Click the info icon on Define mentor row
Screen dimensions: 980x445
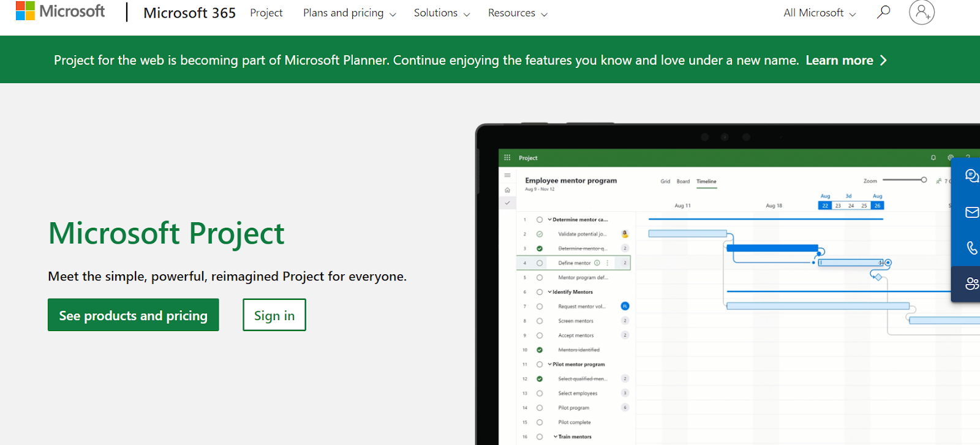click(x=597, y=263)
